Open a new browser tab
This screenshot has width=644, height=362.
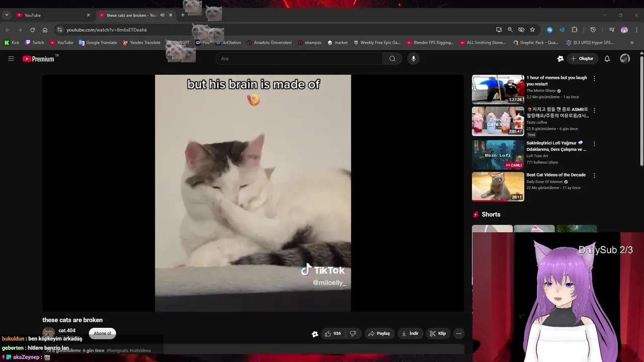183,15
